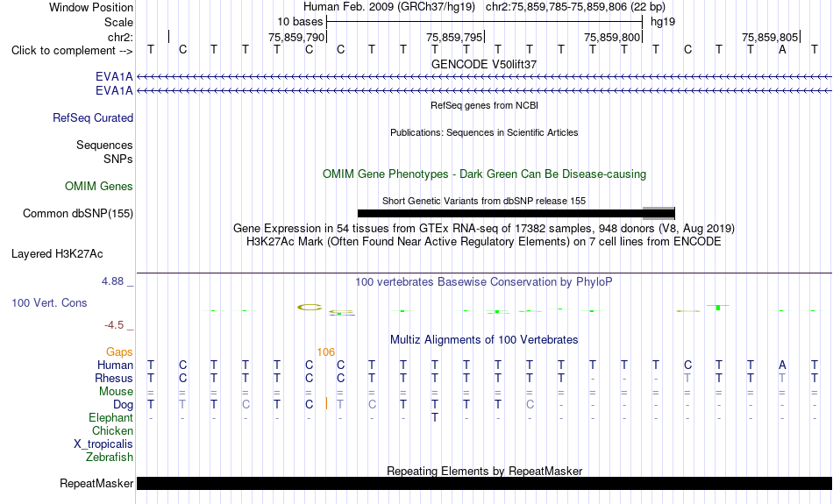Click the A base in the complement sequence row
The image size is (833, 504).
[x=782, y=50]
